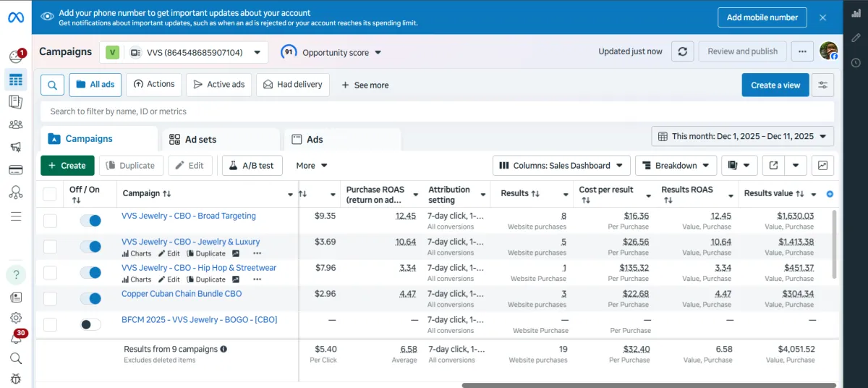Expand the Breakdown dropdown

click(x=676, y=166)
